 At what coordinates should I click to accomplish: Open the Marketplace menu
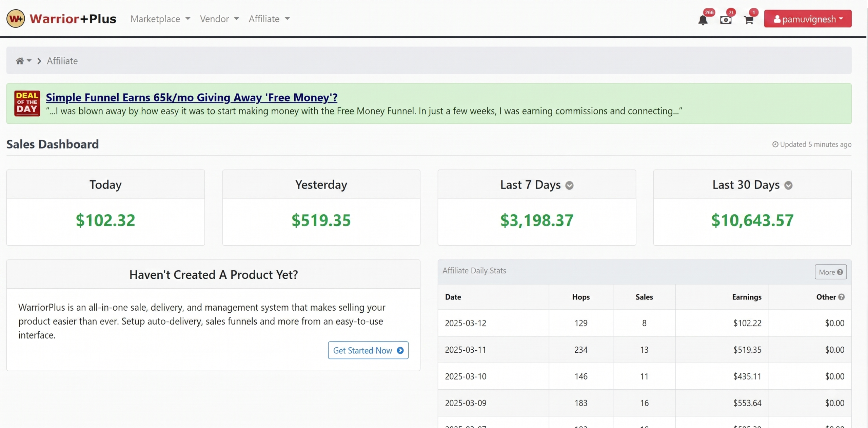[x=160, y=19]
